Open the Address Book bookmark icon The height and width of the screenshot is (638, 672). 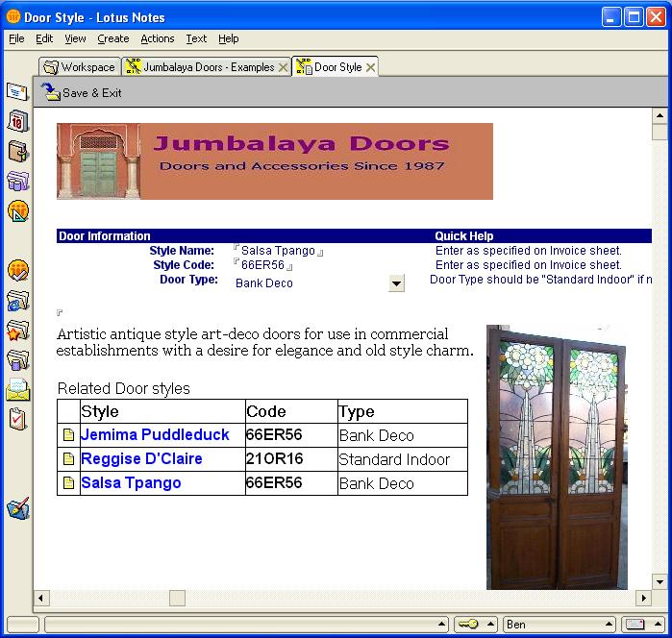[x=17, y=152]
